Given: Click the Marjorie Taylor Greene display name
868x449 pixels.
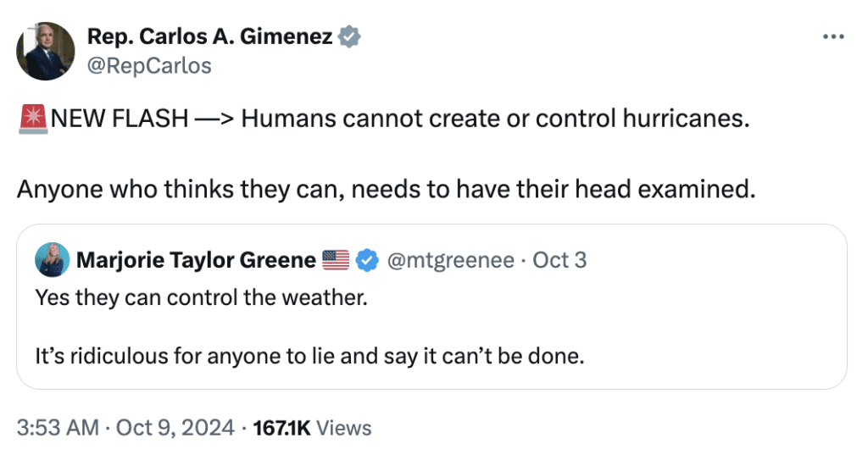Looking at the screenshot, I should 196,260.
